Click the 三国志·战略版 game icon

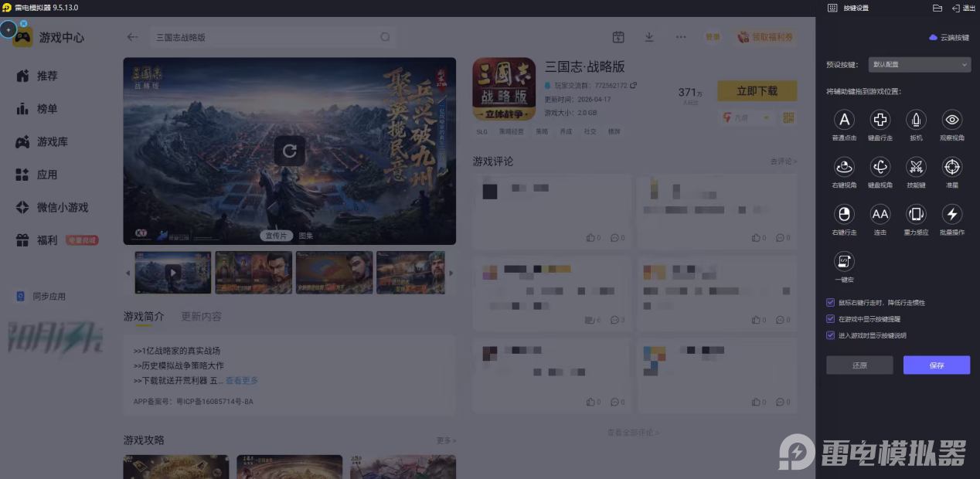coord(504,89)
